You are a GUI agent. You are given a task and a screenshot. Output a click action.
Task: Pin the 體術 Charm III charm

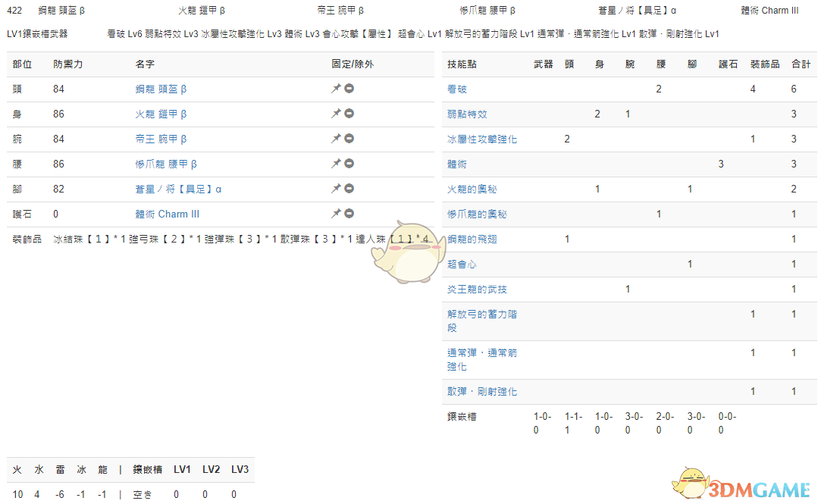(336, 214)
